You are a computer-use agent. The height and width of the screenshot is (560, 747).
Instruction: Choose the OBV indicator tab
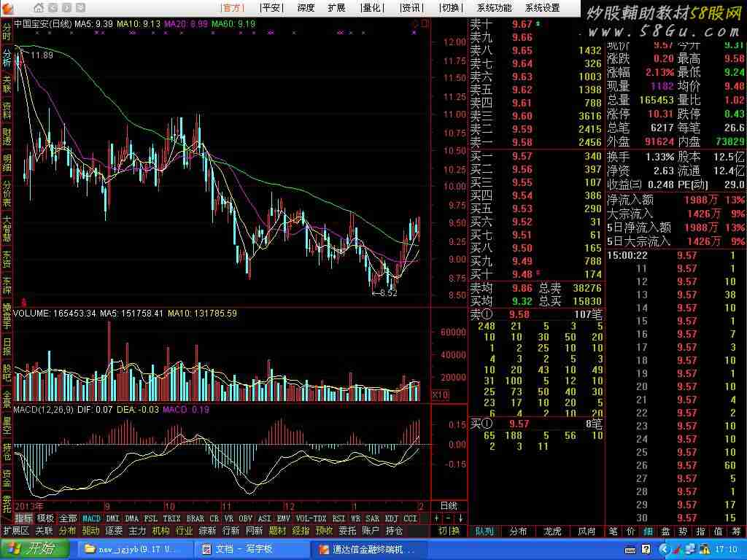(x=245, y=518)
